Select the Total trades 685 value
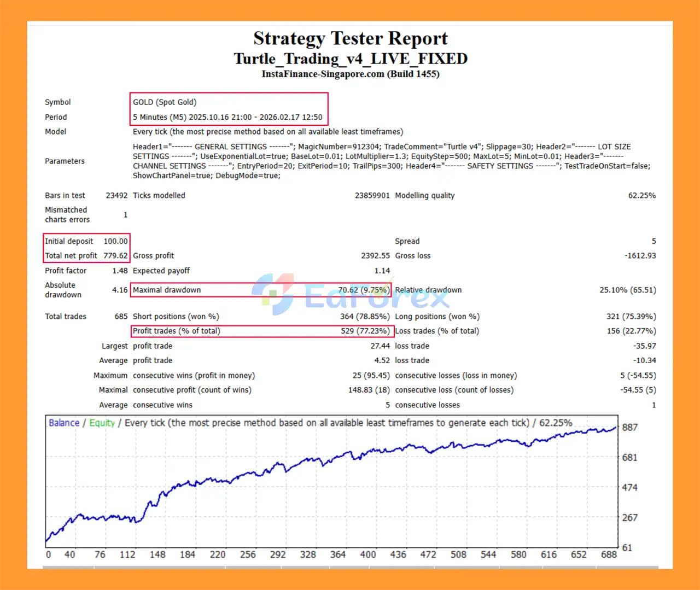Viewport: 700px width, 590px height. [x=121, y=317]
